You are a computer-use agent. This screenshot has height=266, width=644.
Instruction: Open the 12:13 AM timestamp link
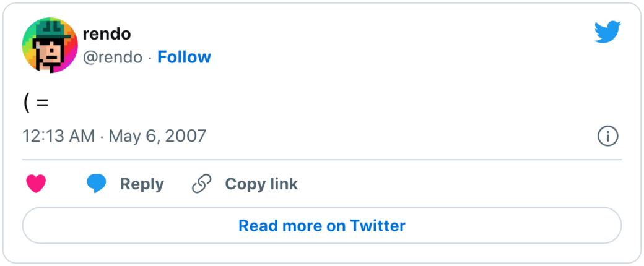58,136
